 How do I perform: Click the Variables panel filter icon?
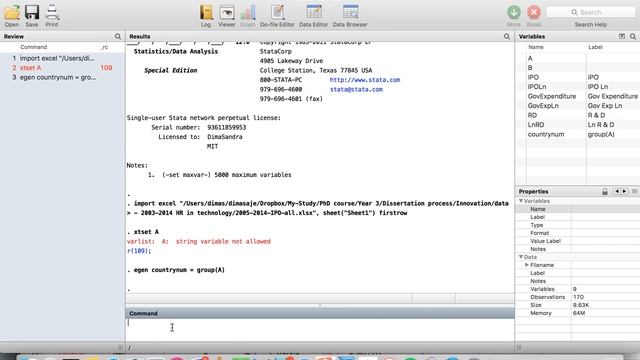tap(622, 36)
